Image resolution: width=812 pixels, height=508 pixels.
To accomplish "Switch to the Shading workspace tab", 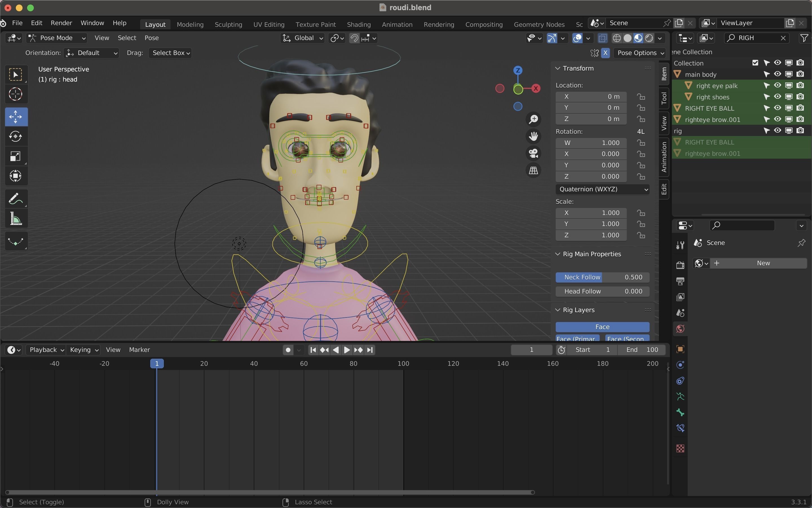I will [x=359, y=25].
